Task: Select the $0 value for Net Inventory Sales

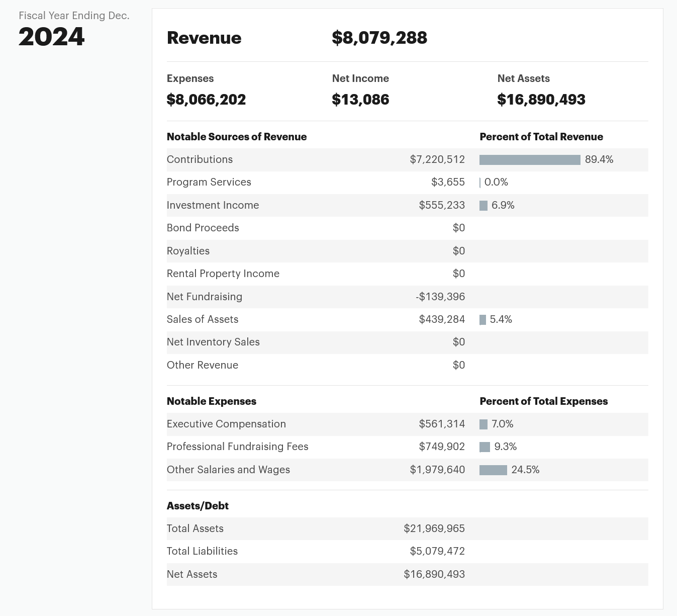Action: click(x=459, y=342)
